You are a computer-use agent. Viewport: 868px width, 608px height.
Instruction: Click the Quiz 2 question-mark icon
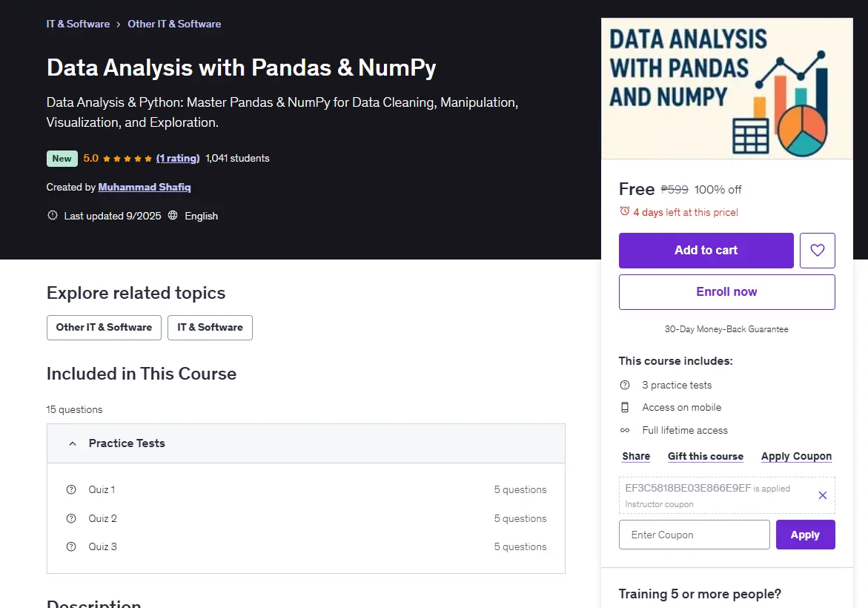[x=71, y=518]
